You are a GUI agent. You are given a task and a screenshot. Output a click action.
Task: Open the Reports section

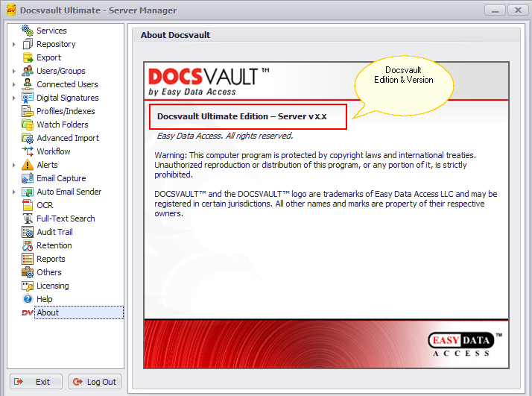coord(51,259)
